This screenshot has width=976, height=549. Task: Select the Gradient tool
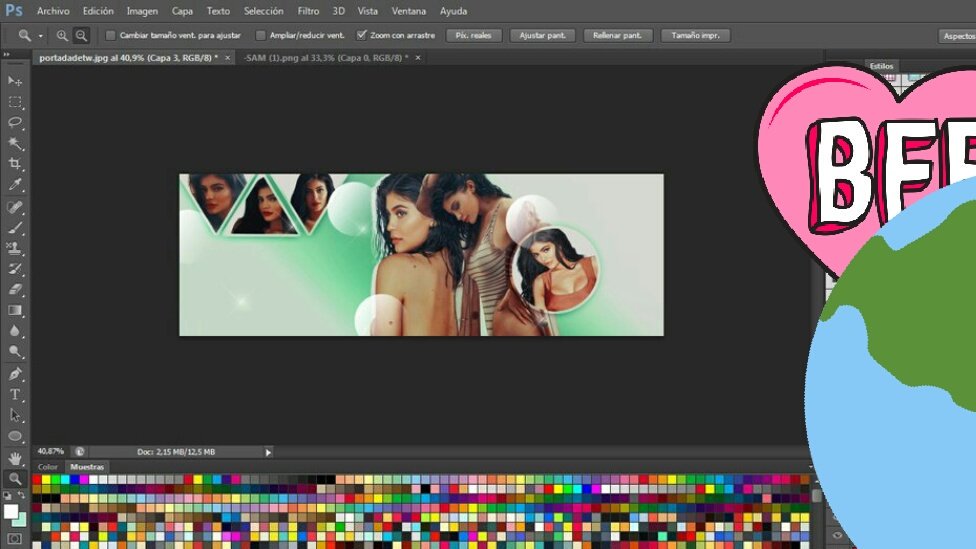[x=15, y=311]
